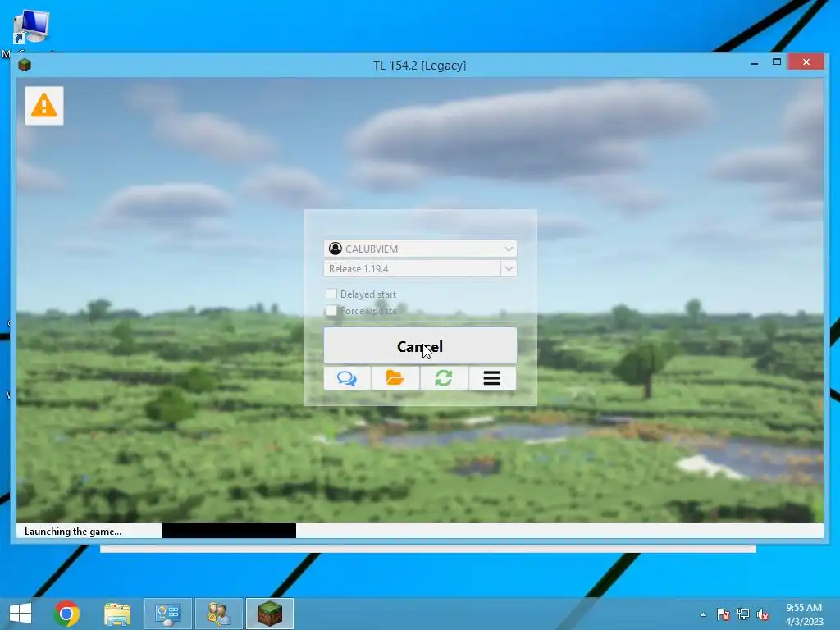The width and height of the screenshot is (840, 630).
Task: Open the hamburger settings menu button
Action: (492, 378)
